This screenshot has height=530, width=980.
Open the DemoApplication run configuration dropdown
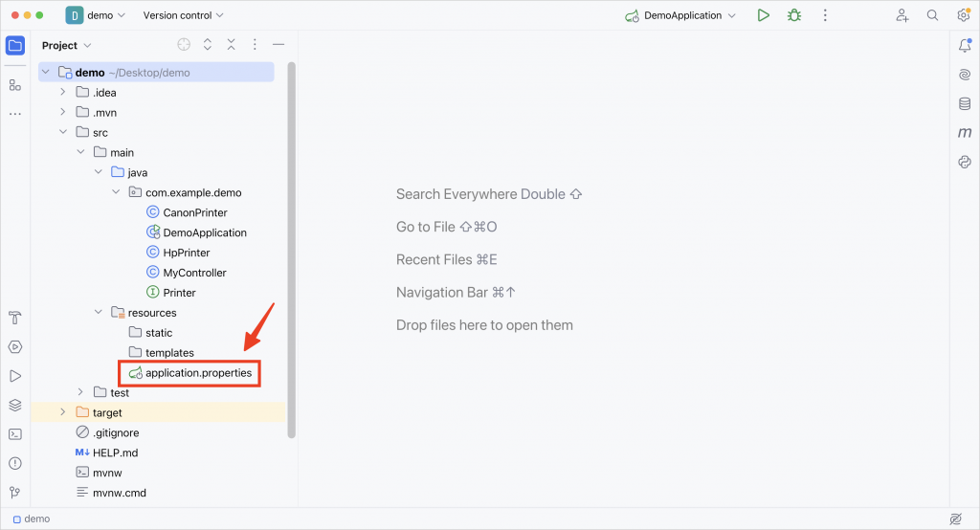click(680, 15)
